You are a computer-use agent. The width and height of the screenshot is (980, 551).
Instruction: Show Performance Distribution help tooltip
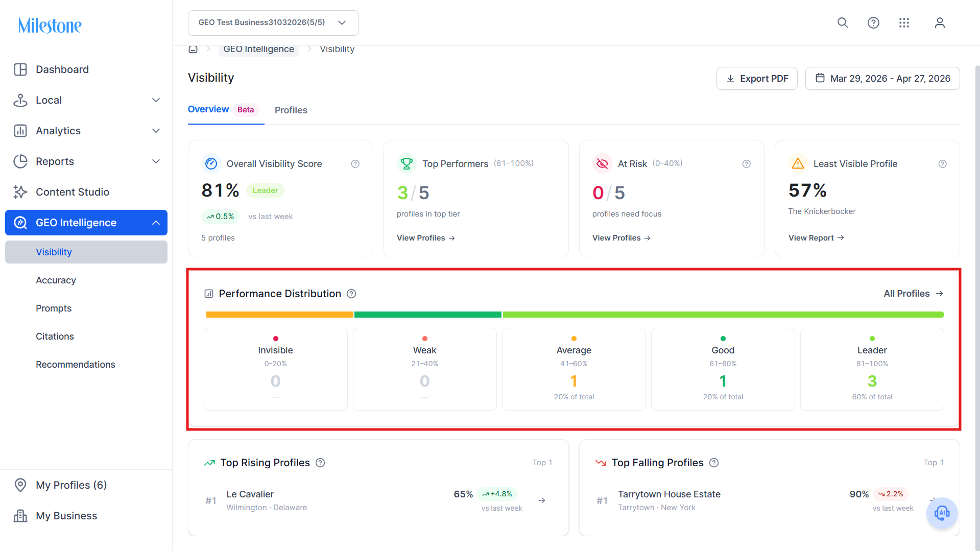351,294
